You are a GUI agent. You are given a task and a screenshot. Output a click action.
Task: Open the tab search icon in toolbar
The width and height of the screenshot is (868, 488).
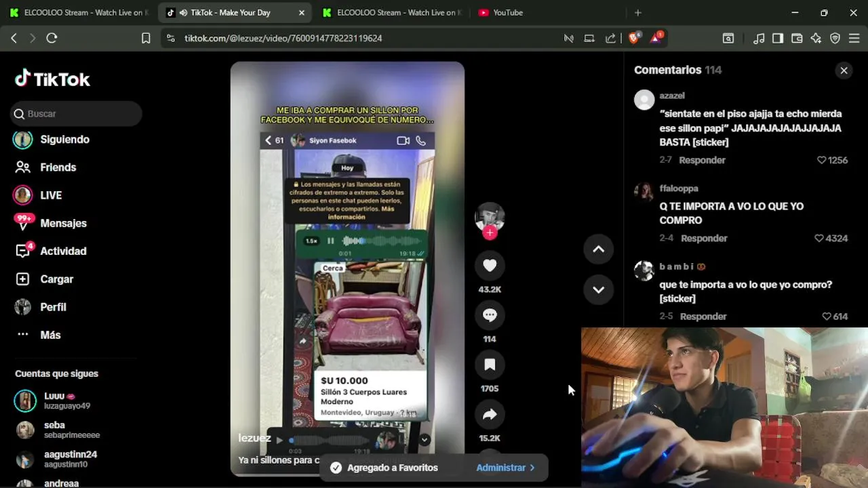tap(728, 38)
